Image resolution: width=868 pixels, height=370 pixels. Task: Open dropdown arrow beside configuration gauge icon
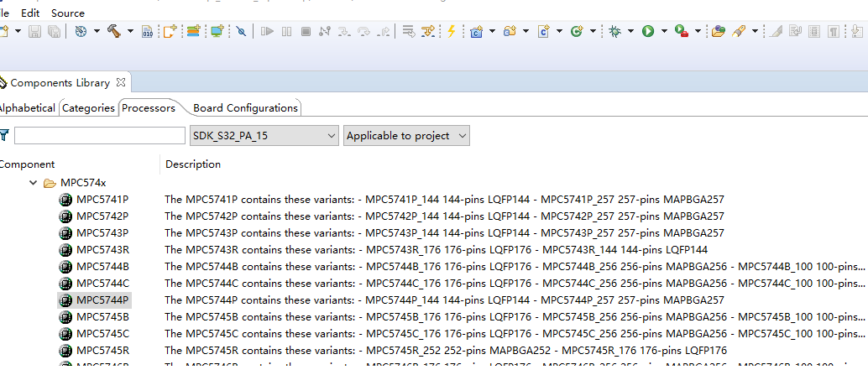click(97, 32)
